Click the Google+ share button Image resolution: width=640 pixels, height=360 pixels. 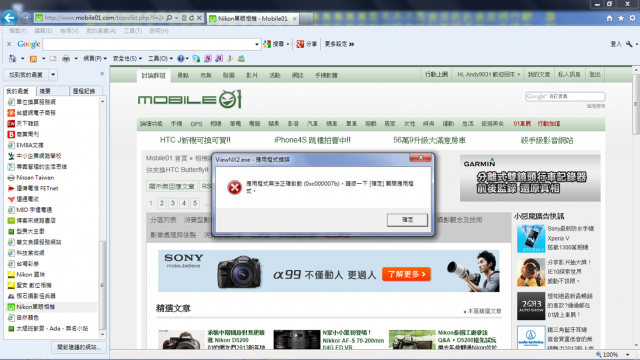pos(306,44)
